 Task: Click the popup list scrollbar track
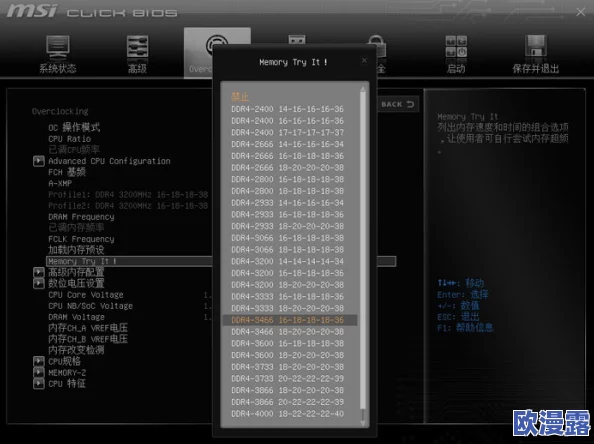363,250
